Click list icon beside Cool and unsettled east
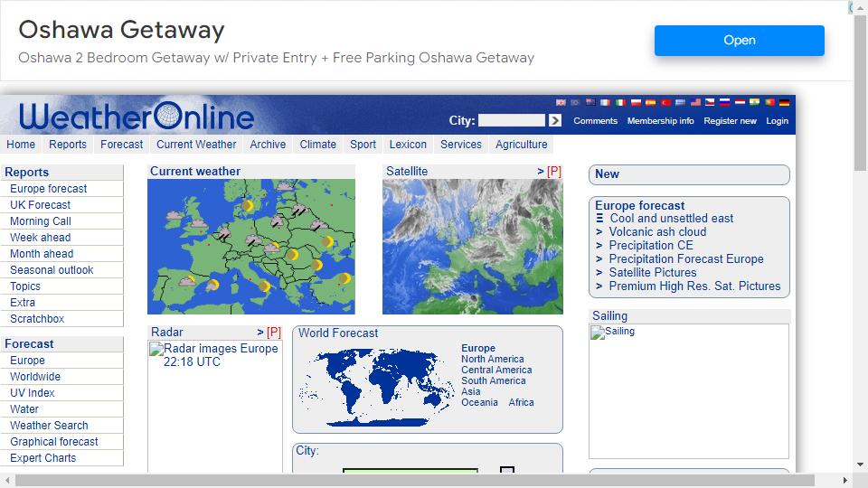868x488 pixels. (x=599, y=219)
